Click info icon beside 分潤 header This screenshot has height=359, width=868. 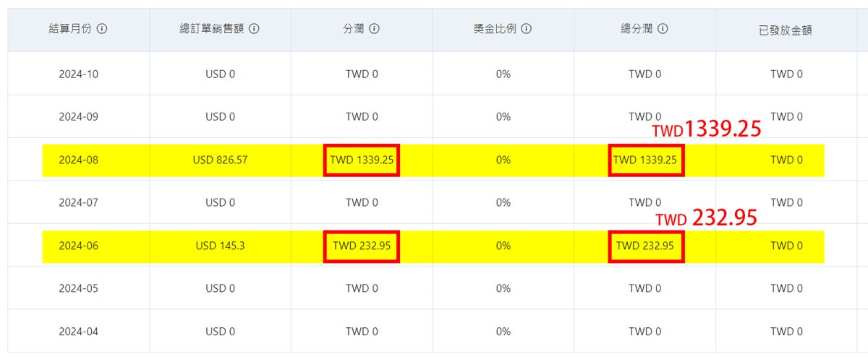[375, 30]
